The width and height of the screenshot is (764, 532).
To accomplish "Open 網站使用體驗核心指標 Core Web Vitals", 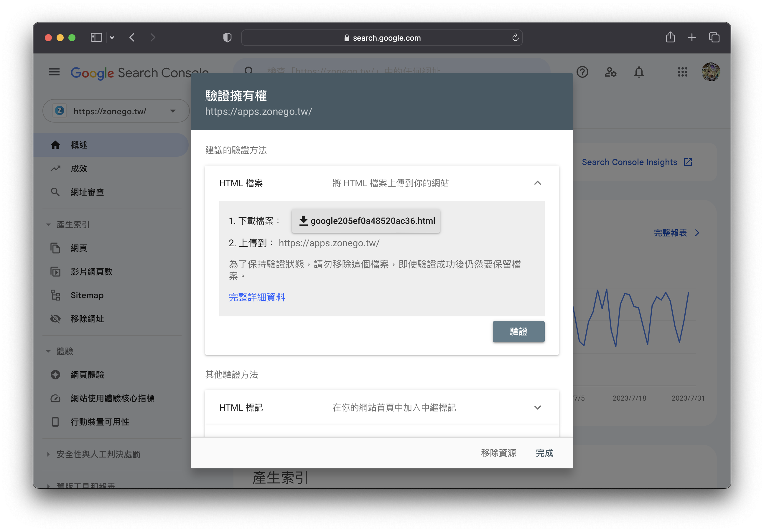I will pos(111,399).
